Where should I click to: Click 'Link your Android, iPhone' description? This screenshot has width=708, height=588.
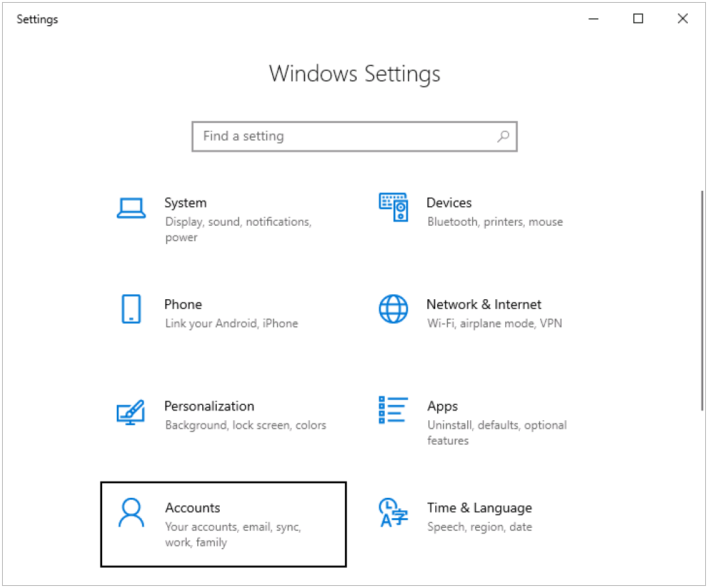(x=232, y=324)
